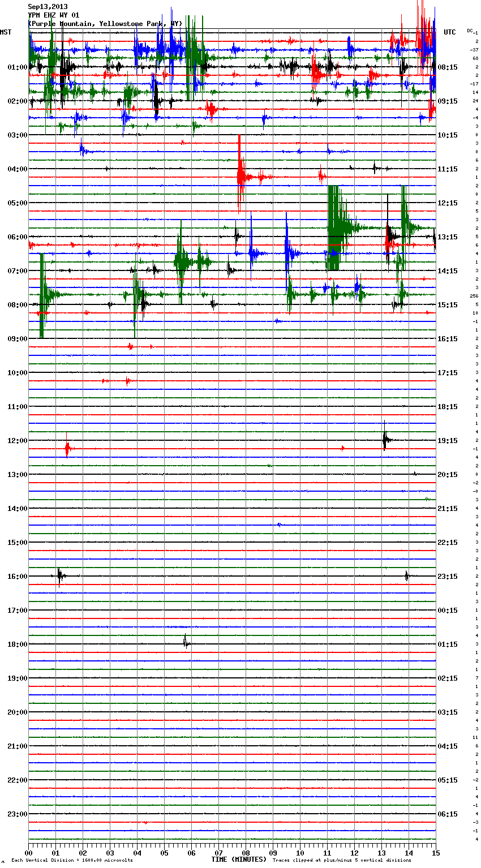Click the 13:15 UTC time label

[x=448, y=237]
